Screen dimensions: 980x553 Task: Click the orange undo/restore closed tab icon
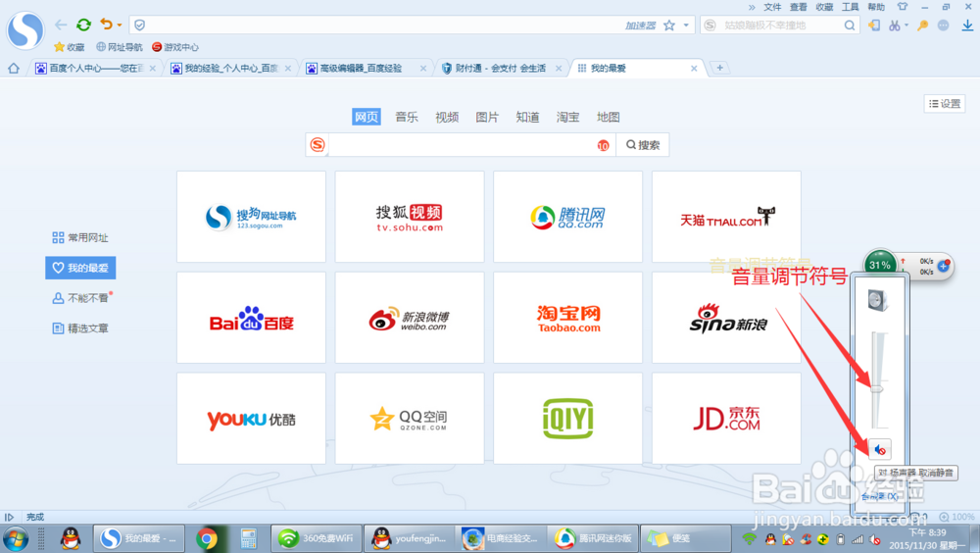click(x=106, y=25)
